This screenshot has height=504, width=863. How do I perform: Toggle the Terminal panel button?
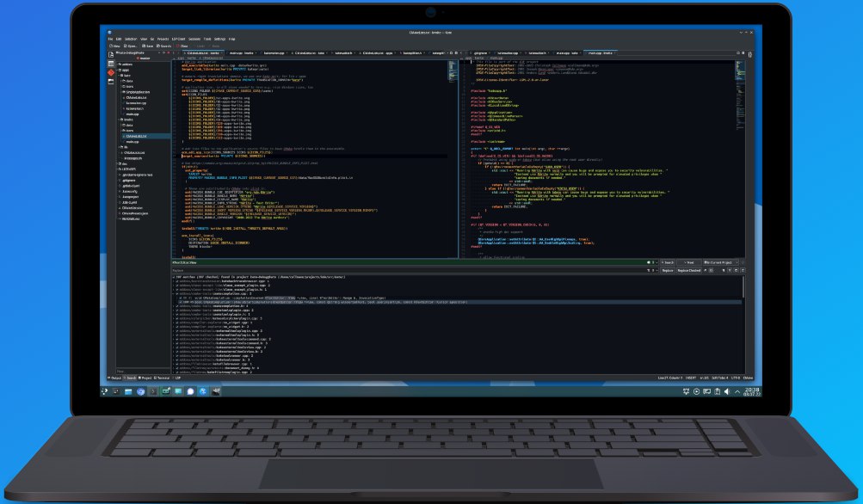(163, 378)
